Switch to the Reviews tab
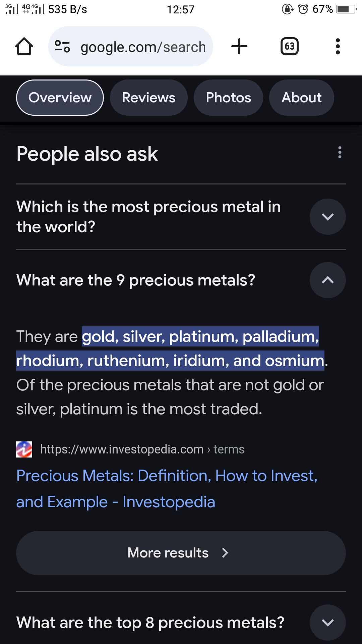 click(149, 98)
